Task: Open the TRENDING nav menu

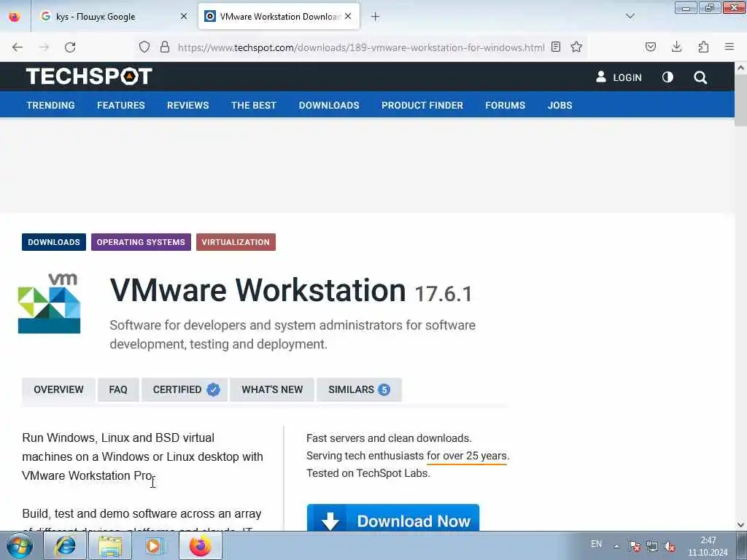Action: click(50, 105)
